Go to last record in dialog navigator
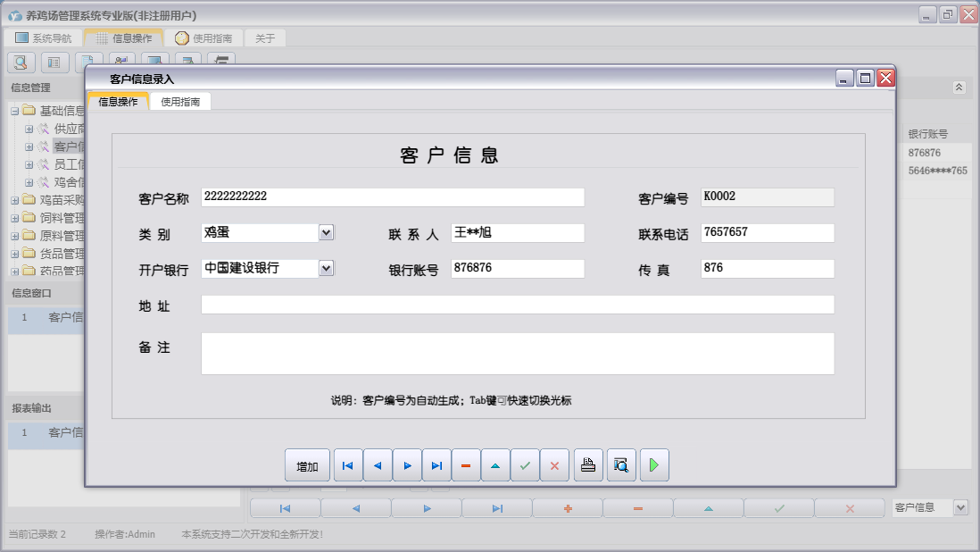This screenshot has height=552, width=980. point(436,465)
